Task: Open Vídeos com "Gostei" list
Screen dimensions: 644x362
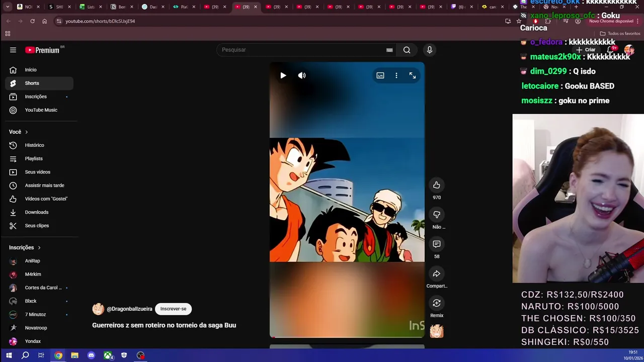Action: point(39,199)
